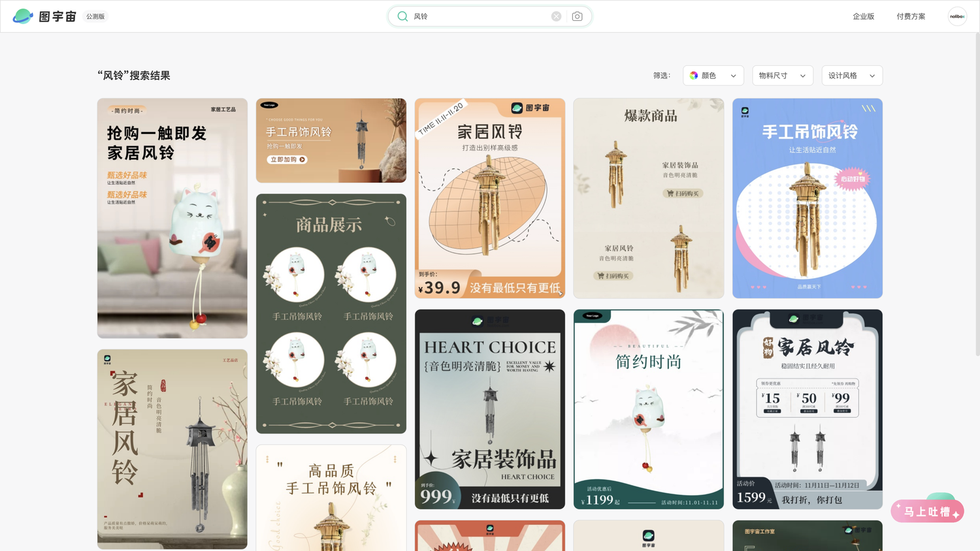Open the 爆款商品 template
Image resolution: width=980 pixels, height=551 pixels.
649,198
